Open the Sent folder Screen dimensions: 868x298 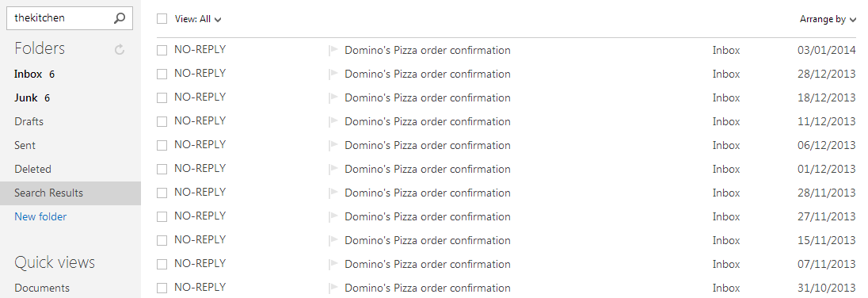point(25,146)
